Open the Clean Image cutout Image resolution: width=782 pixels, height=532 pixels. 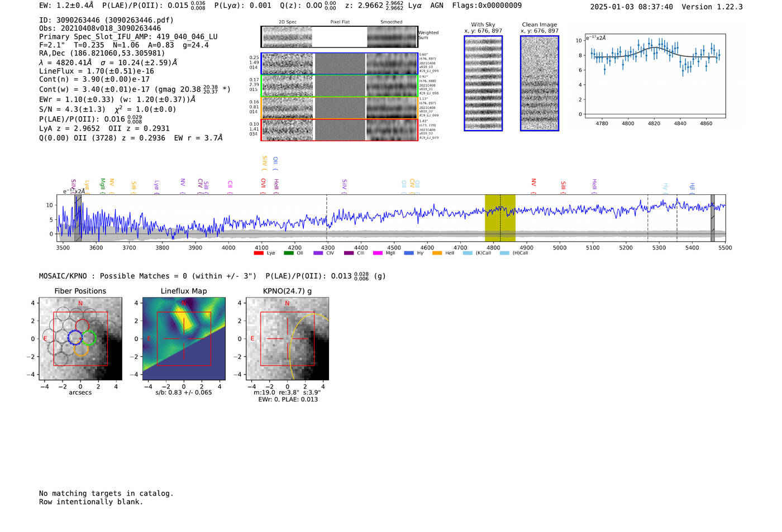tap(540, 83)
